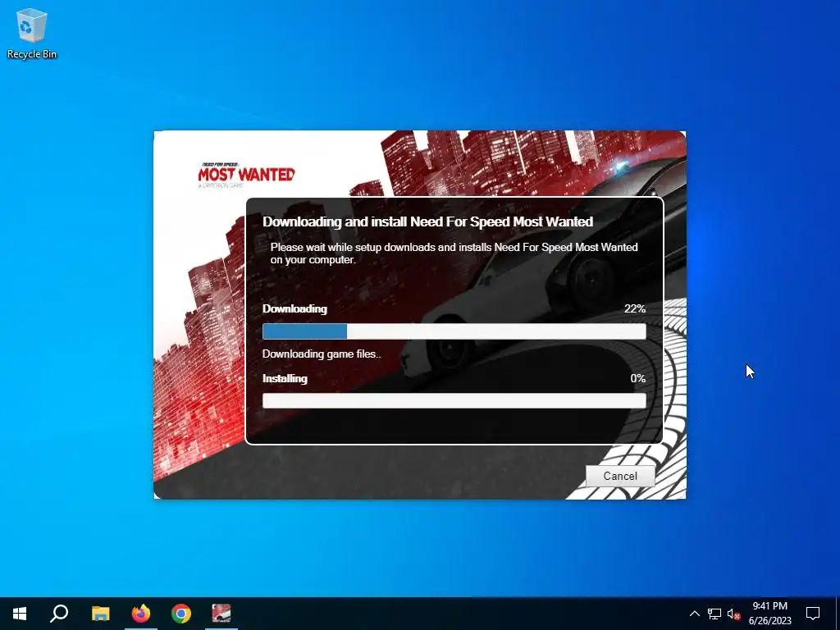This screenshot has width=840, height=630.
Task: Click the 'Downloading and install' heading
Action: (x=427, y=221)
